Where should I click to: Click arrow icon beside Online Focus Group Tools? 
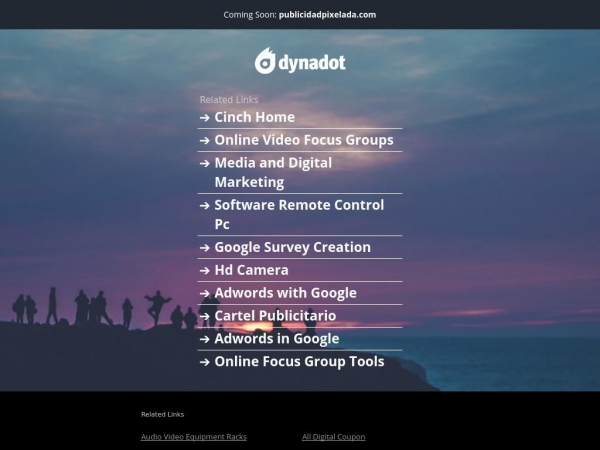[205, 362]
